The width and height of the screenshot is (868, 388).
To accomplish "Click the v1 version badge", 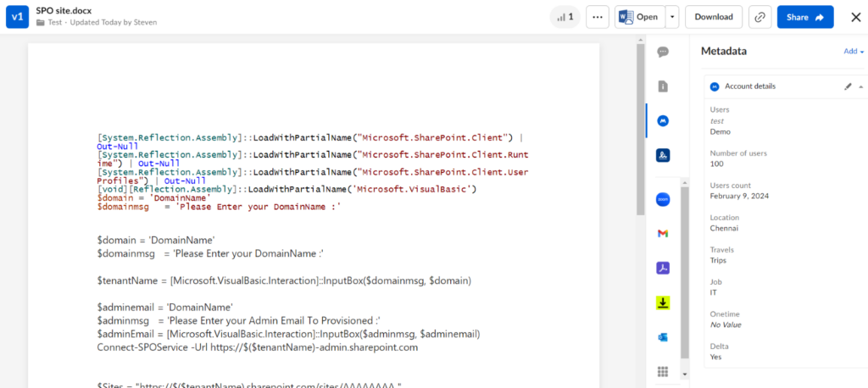I will tap(17, 17).
